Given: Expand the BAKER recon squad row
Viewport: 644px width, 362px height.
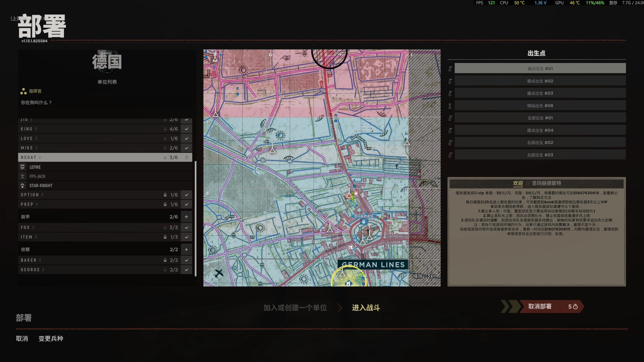Looking at the screenshot, I should pyautogui.click(x=100, y=260).
